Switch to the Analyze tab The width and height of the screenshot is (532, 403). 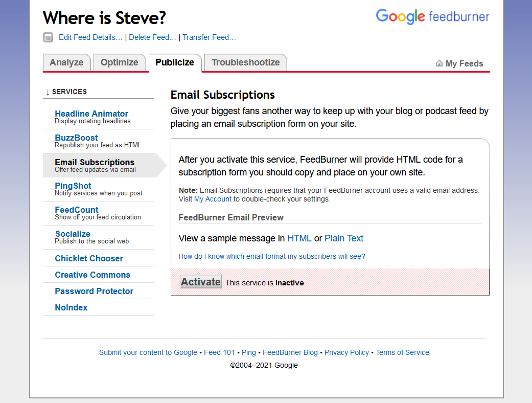66,62
